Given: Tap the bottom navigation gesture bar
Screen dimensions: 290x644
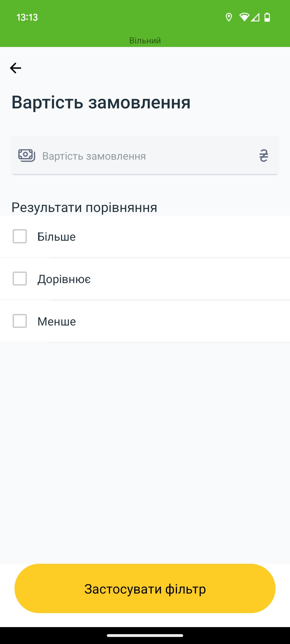Looking at the screenshot, I should (145, 635).
